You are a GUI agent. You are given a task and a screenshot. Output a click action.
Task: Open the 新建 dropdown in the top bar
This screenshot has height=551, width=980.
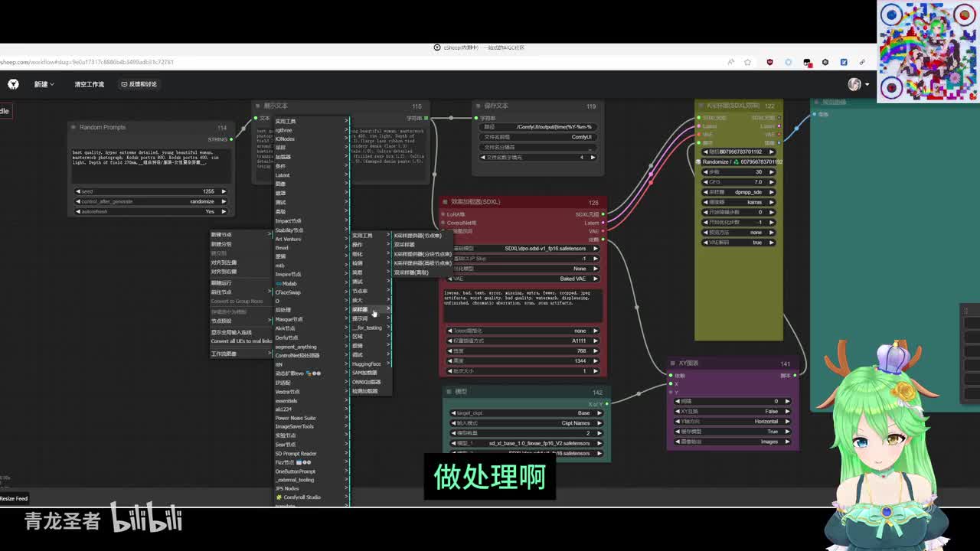tap(44, 84)
